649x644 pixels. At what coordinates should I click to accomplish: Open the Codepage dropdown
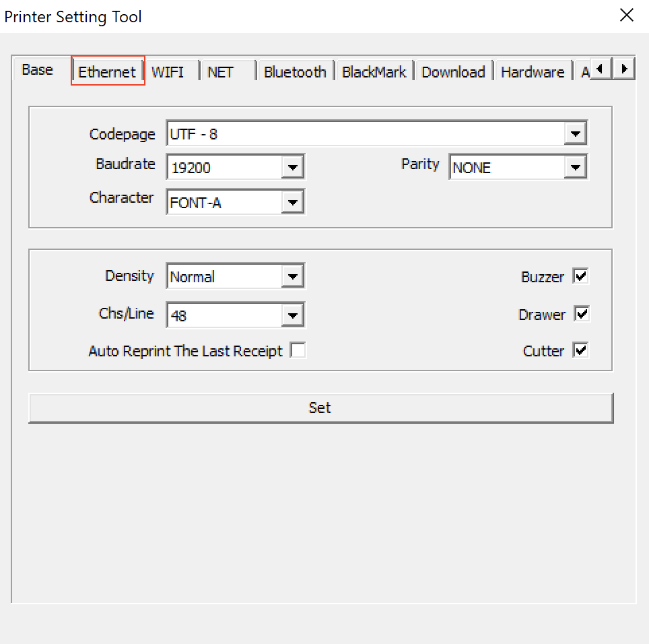(x=575, y=134)
